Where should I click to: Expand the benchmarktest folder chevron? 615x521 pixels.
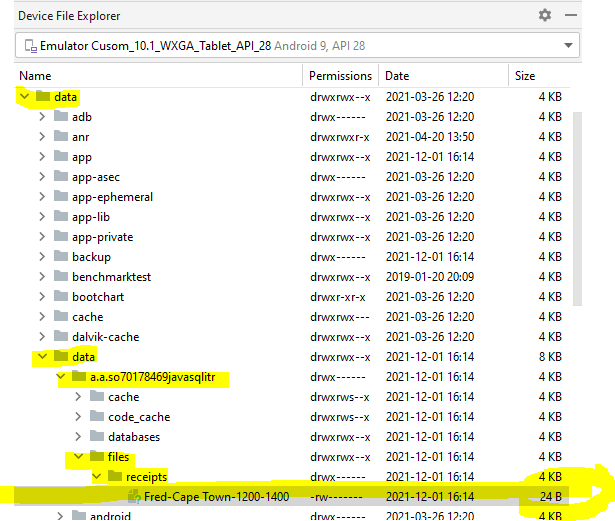tap(42, 277)
